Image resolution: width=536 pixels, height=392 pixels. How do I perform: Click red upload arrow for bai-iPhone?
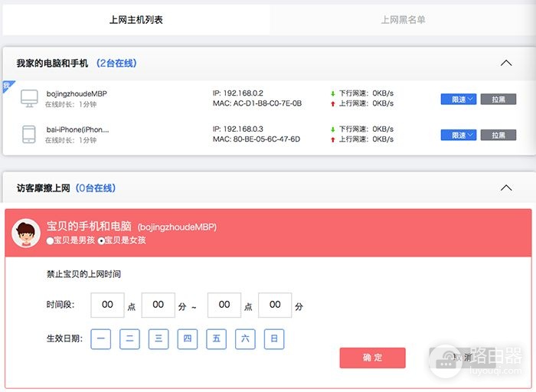(332, 139)
